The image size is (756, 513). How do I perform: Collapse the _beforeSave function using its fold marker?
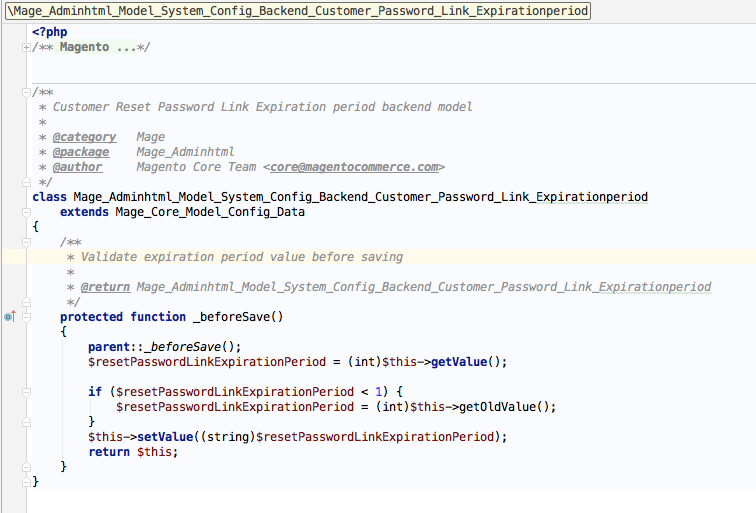(26, 317)
